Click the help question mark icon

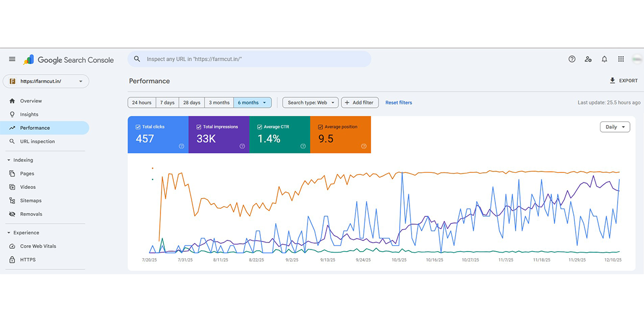(572, 59)
